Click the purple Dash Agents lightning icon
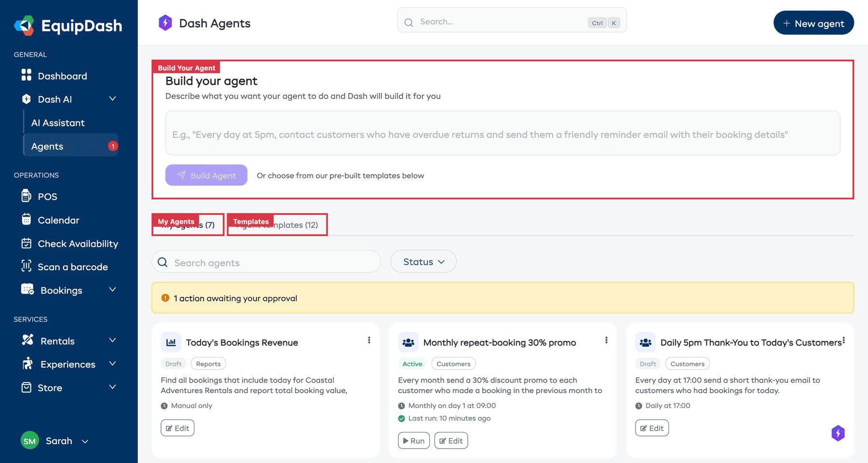 165,23
